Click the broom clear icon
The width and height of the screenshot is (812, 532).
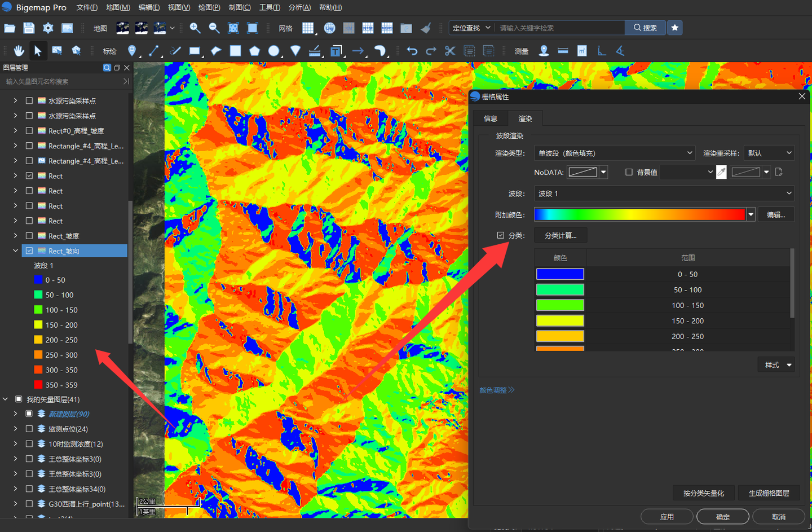click(426, 28)
